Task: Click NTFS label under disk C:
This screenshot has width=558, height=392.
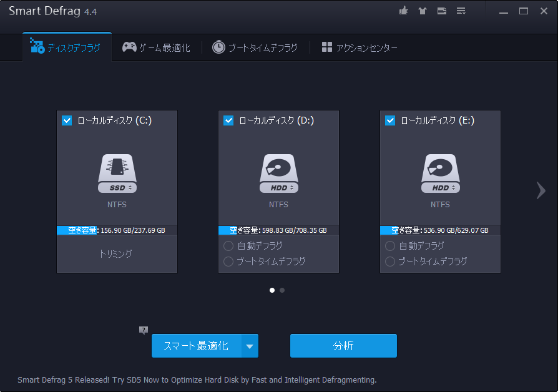Action: pyautogui.click(x=117, y=205)
